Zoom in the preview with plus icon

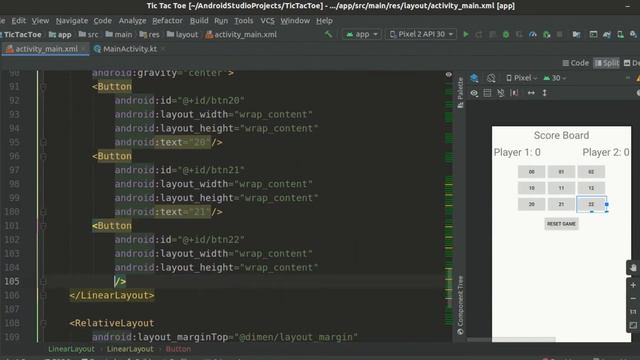click(633, 285)
